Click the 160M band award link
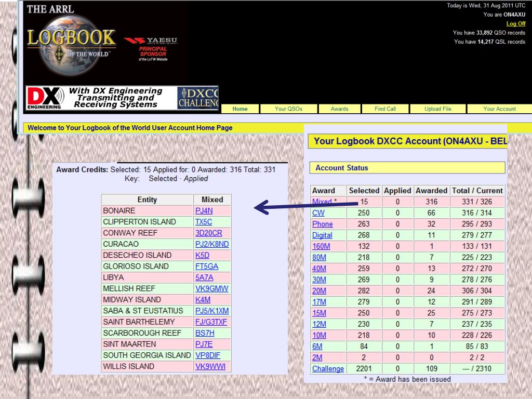 [321, 246]
